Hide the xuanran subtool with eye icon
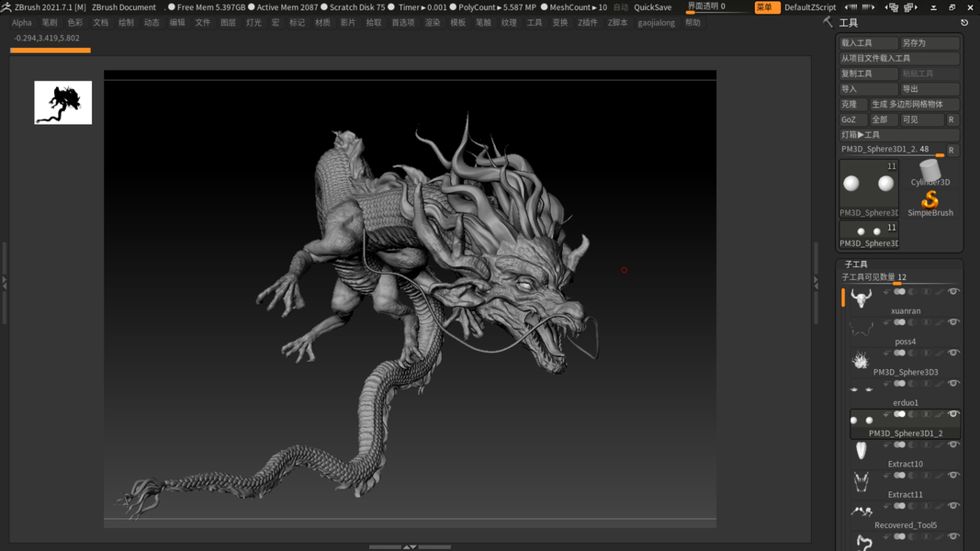Image resolution: width=980 pixels, height=551 pixels. [x=953, y=292]
